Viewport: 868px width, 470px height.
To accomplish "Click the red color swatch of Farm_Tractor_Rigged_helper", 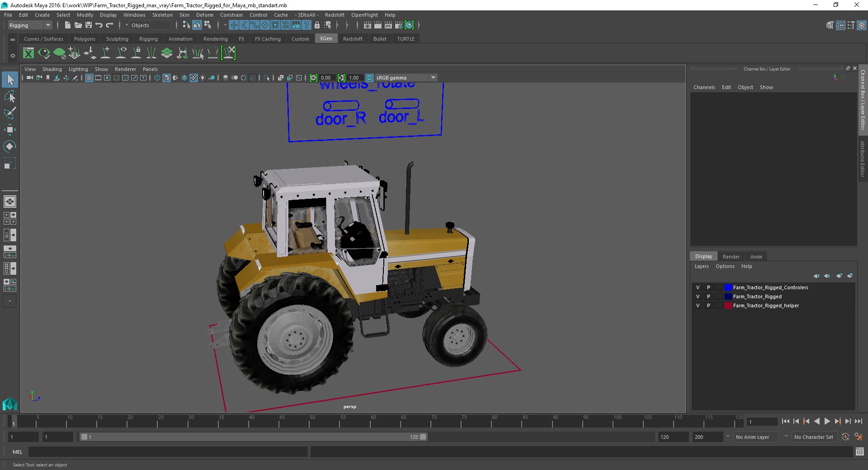I will pos(728,305).
